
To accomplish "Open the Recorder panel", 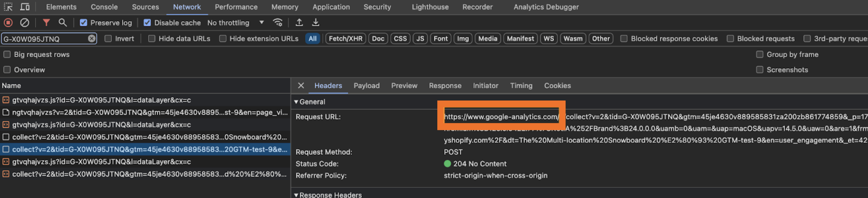I will [x=477, y=7].
